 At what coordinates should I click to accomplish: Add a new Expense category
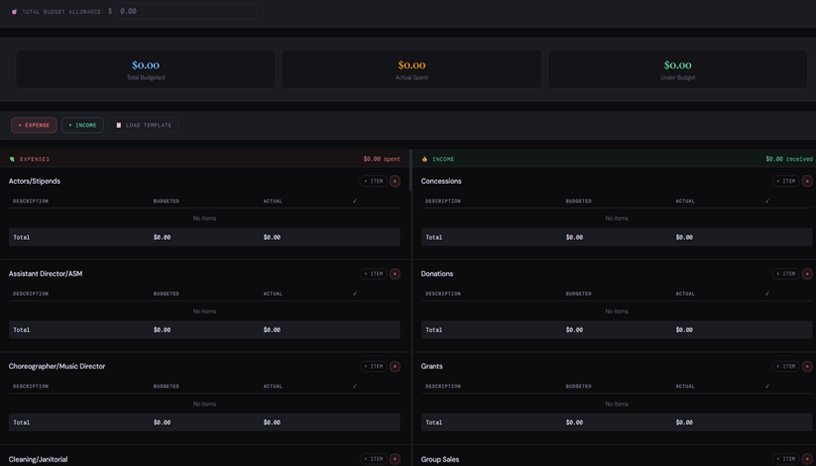tap(34, 125)
